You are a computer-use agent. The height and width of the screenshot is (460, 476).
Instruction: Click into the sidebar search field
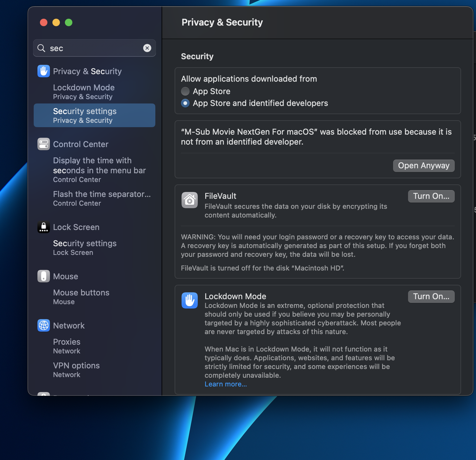click(94, 48)
